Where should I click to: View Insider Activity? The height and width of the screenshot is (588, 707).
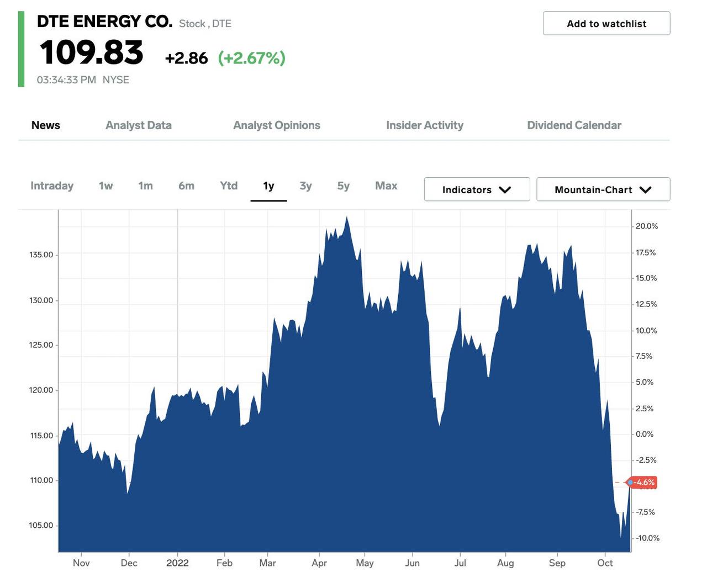tap(424, 125)
